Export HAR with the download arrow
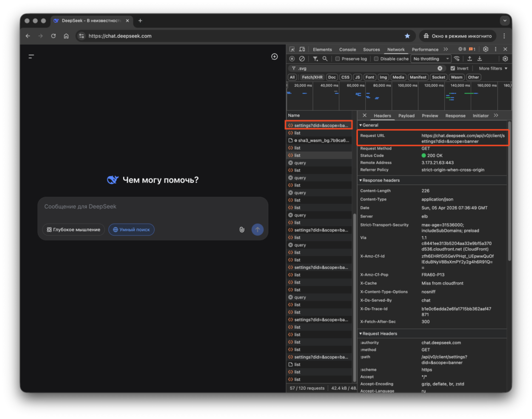This screenshot has width=532, height=419. [x=480, y=59]
